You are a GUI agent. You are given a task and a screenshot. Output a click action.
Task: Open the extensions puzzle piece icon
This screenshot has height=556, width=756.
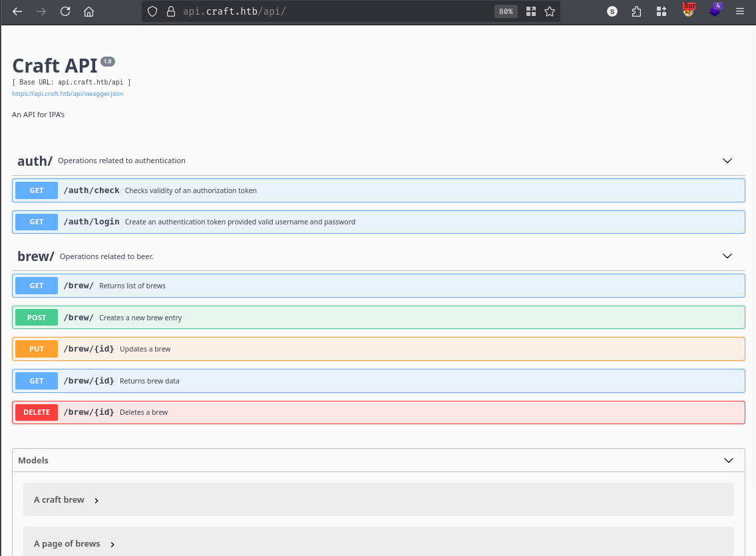tap(636, 11)
